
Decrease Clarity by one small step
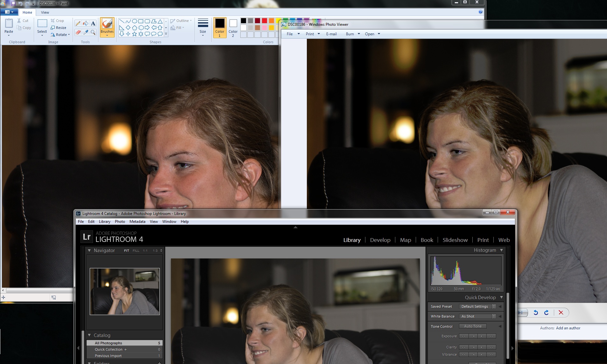pos(473,347)
